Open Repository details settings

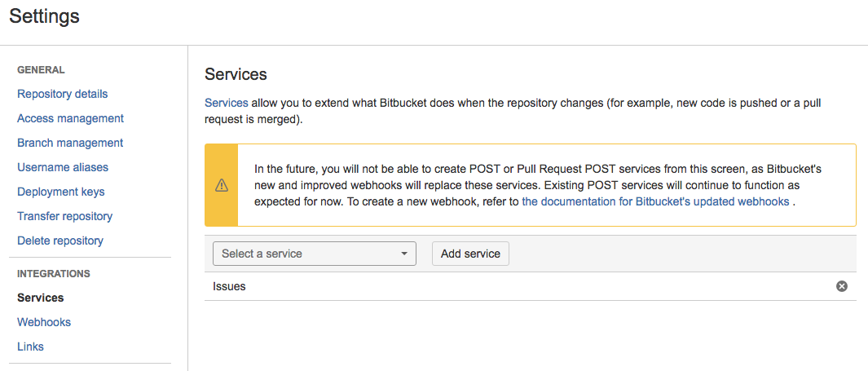click(x=63, y=94)
